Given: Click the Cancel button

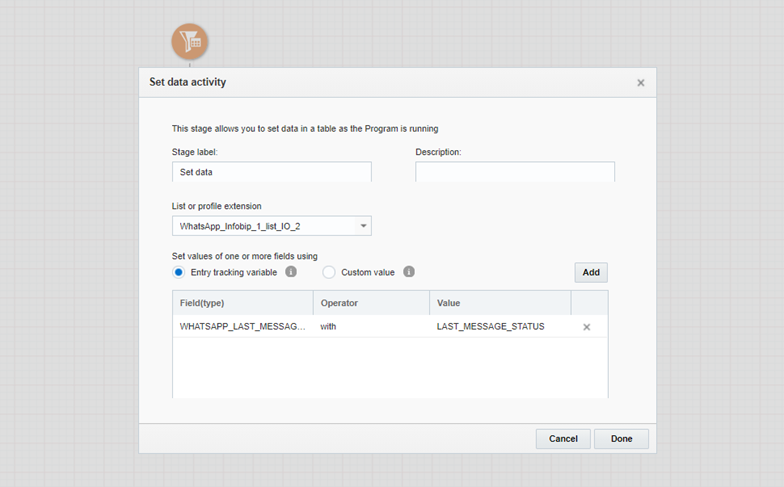Looking at the screenshot, I should 563,439.
